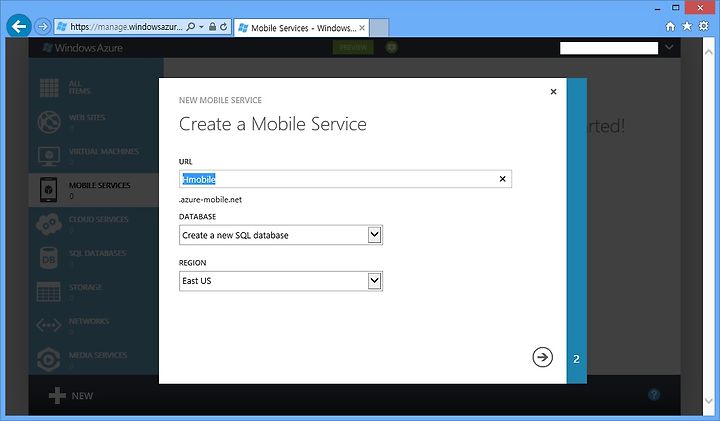This screenshot has width=720, height=421.
Task: Clear the URL field with X button
Action: pos(502,179)
